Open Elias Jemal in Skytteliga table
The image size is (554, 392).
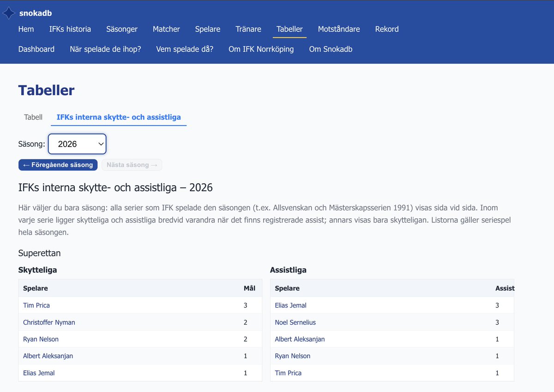click(x=39, y=373)
